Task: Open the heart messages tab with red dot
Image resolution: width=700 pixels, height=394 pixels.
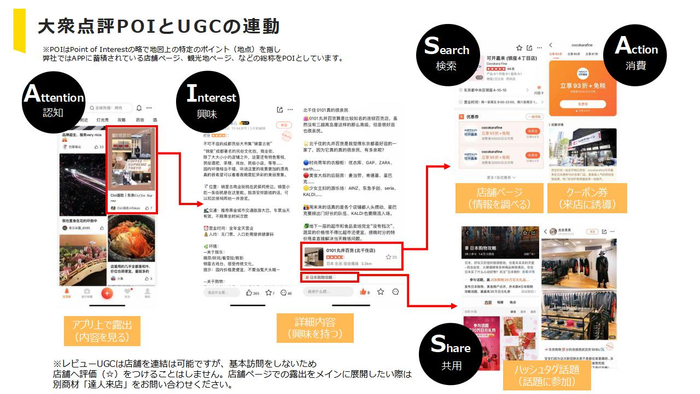Action: pos(128,293)
